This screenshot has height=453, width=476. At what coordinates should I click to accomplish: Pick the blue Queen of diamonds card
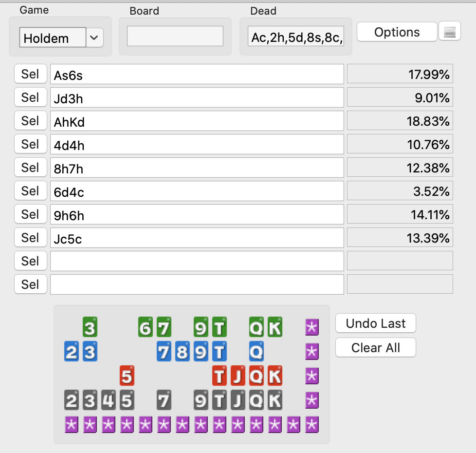coord(256,351)
